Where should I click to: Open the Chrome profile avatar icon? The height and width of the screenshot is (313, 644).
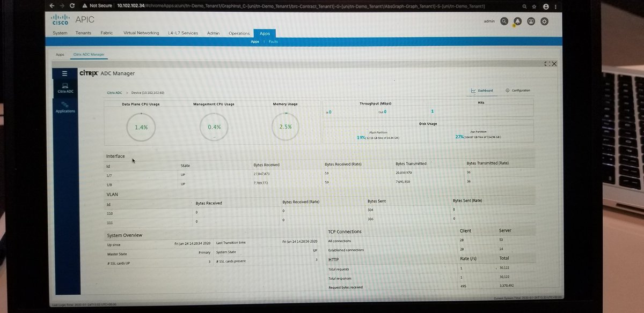point(546,6)
